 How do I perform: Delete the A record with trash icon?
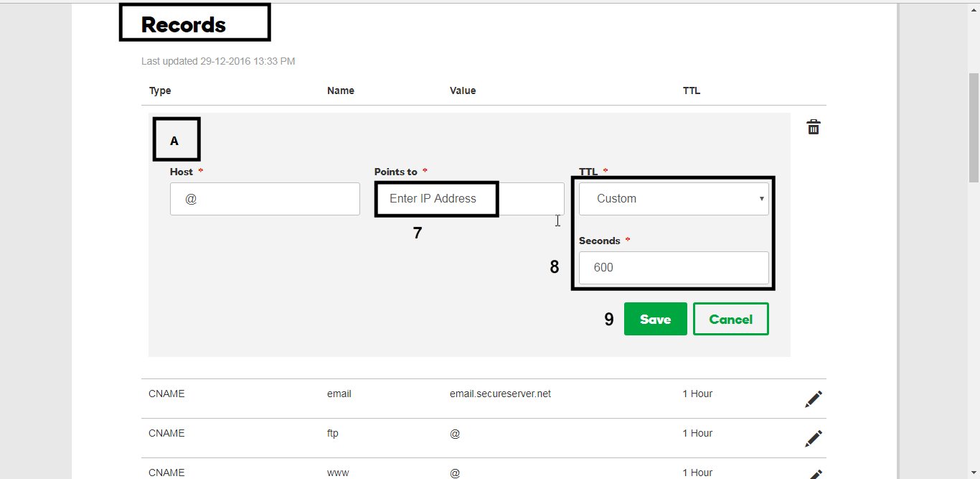click(x=814, y=127)
